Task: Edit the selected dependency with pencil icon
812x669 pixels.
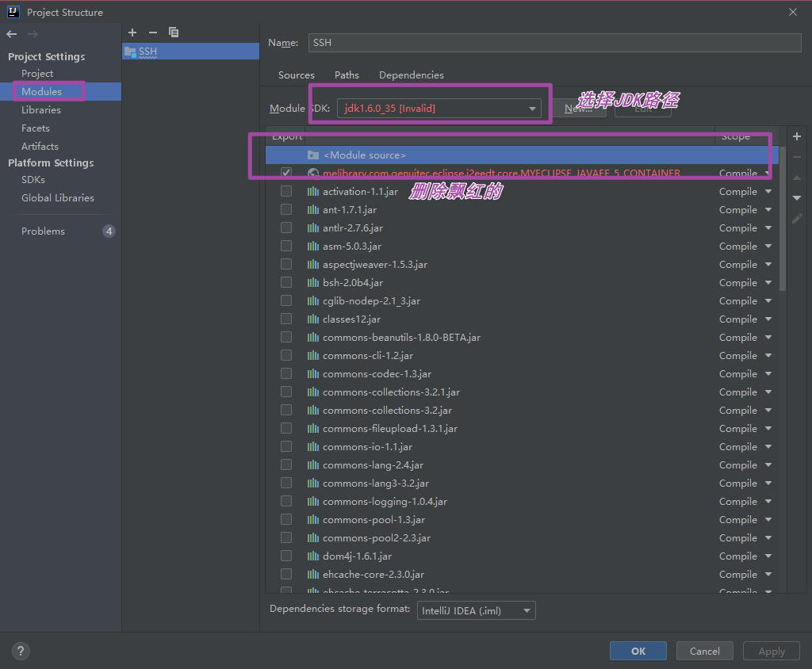Action: tap(797, 219)
